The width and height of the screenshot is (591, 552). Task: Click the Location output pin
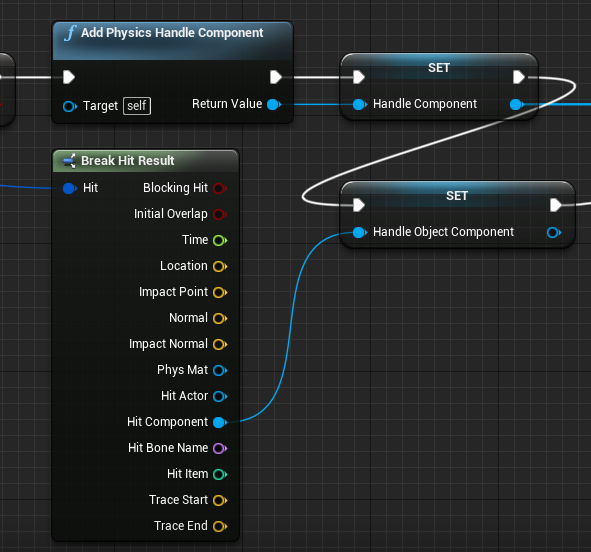tap(220, 266)
